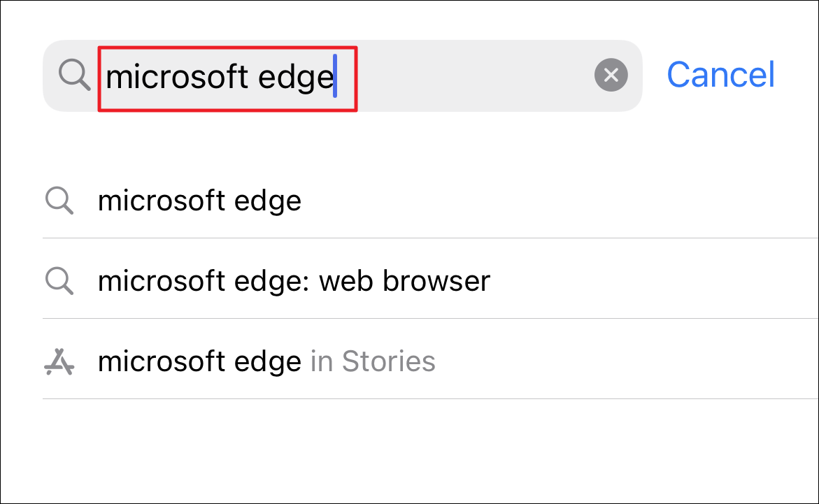Tap the gray 'in Stories' label
The height and width of the screenshot is (504, 819).
[373, 361]
